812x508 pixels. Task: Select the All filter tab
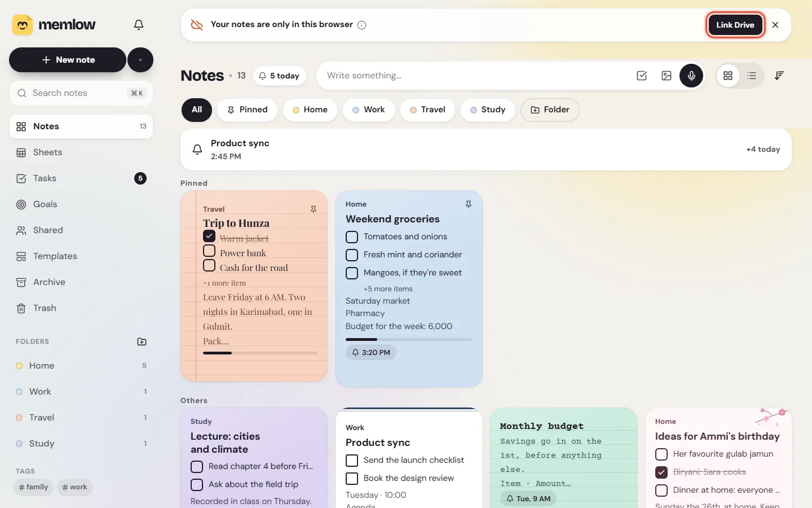tap(197, 110)
